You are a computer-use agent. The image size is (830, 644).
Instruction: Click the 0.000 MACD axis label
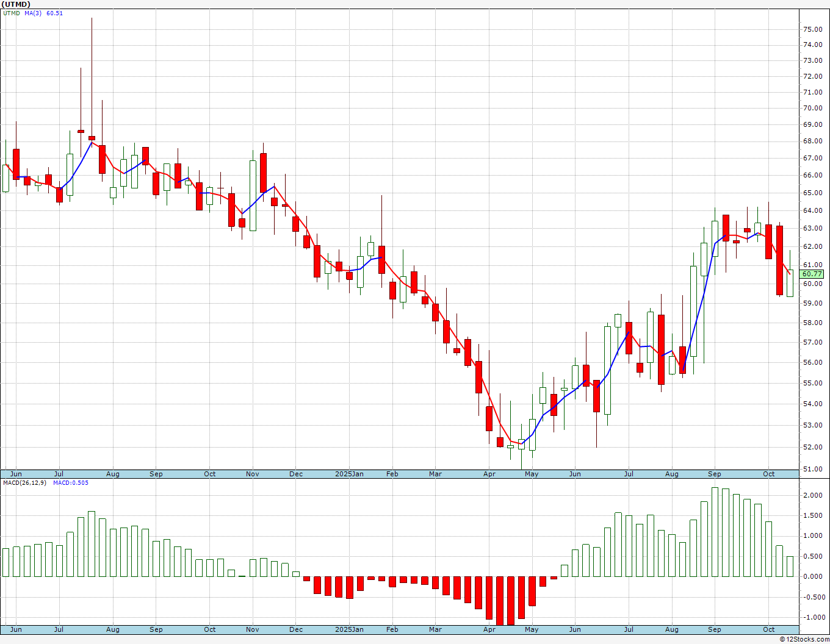(x=812, y=577)
